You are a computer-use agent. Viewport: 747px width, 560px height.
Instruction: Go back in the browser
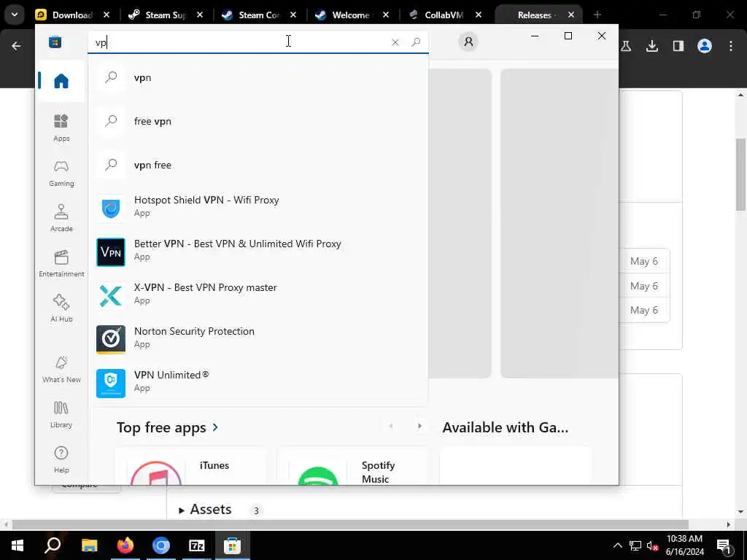coord(16,46)
